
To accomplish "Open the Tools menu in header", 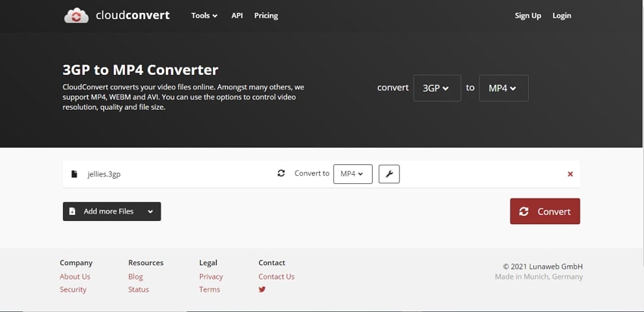I will click(x=204, y=16).
